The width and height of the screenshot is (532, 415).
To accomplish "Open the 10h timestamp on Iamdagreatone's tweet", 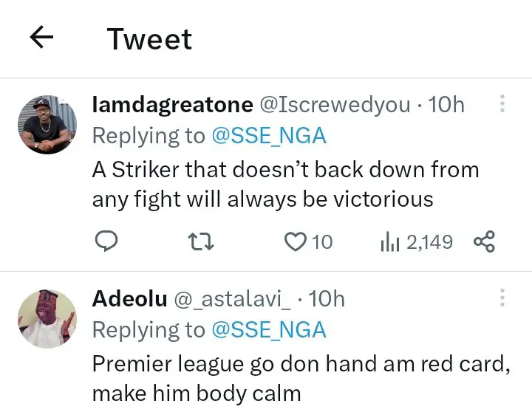I will click(x=446, y=105).
